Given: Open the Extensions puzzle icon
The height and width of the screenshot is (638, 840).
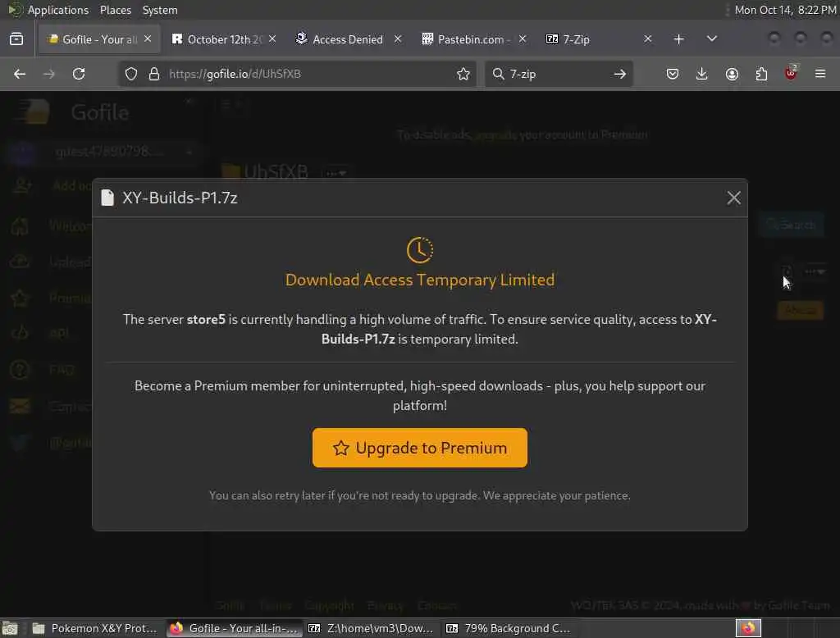Looking at the screenshot, I should click(761, 74).
